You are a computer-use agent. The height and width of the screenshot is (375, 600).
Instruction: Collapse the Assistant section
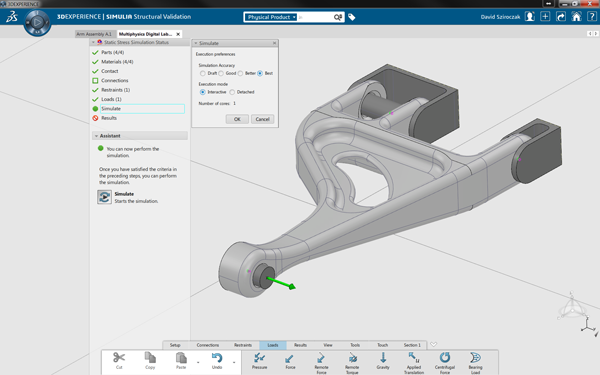coord(96,136)
